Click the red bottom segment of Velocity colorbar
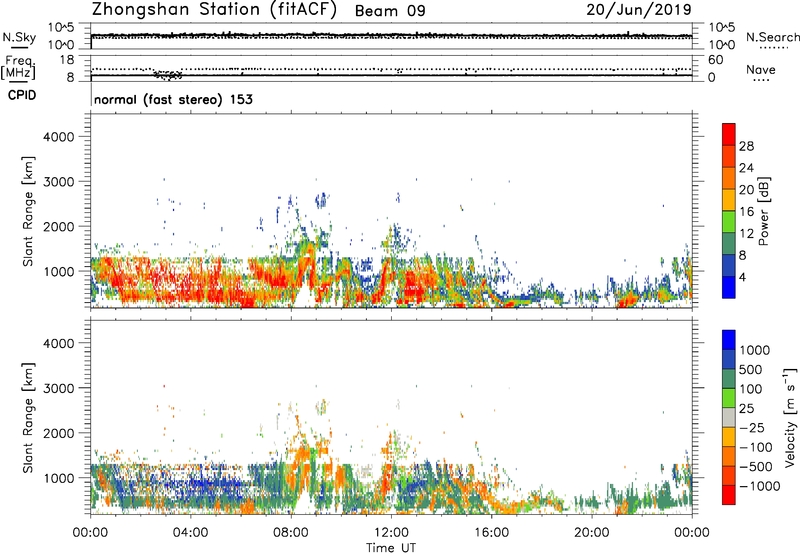The image size is (800, 554). [729, 495]
